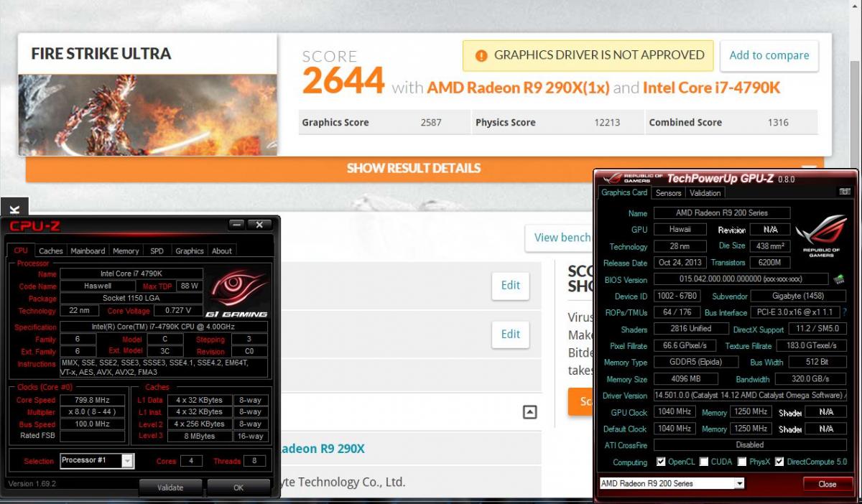
Task: Switch to CPU-Z Mainboard tab
Action: coord(88,251)
